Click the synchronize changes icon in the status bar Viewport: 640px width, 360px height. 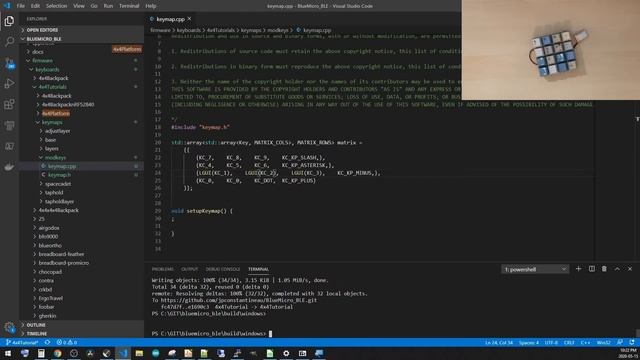pos(47,342)
